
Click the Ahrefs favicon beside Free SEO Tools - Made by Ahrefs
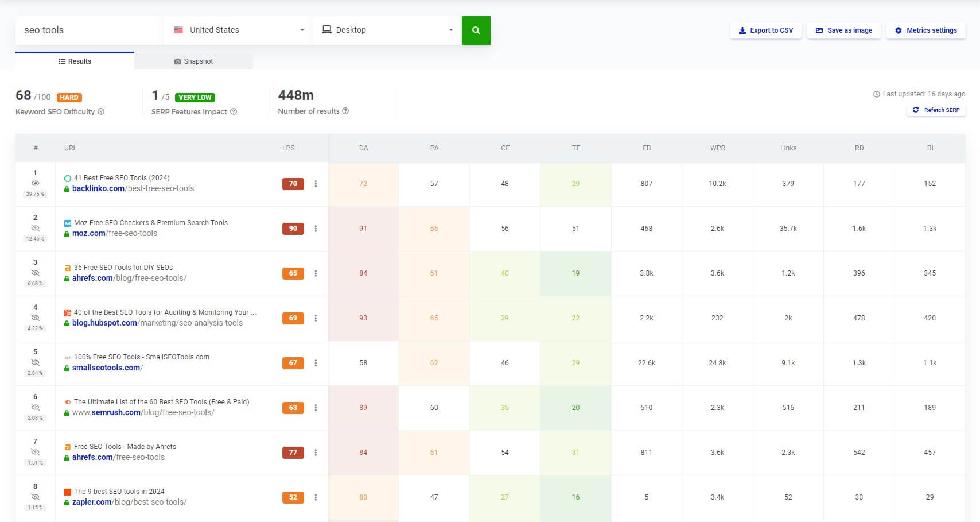68,447
